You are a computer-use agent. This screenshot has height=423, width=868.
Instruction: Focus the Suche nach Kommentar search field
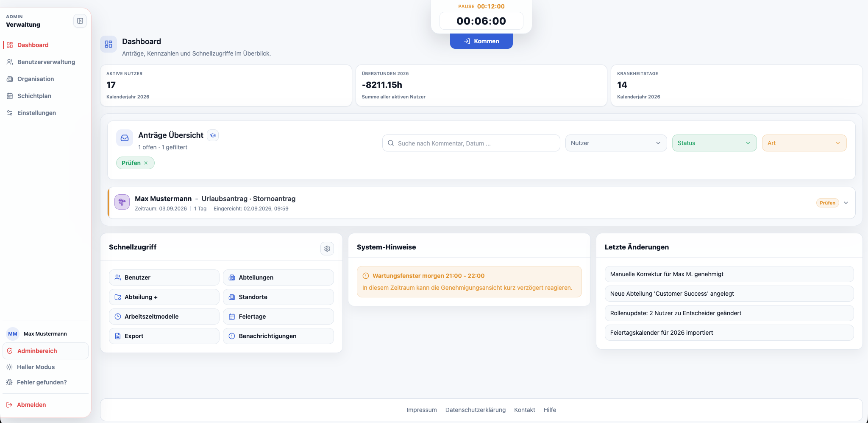pyautogui.click(x=471, y=143)
